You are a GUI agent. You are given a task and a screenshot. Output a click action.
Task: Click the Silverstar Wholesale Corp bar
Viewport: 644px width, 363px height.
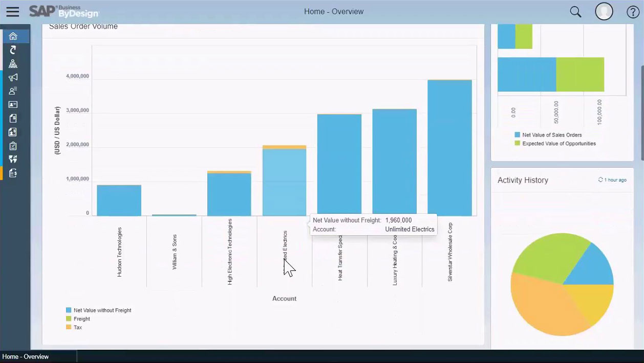click(x=449, y=148)
